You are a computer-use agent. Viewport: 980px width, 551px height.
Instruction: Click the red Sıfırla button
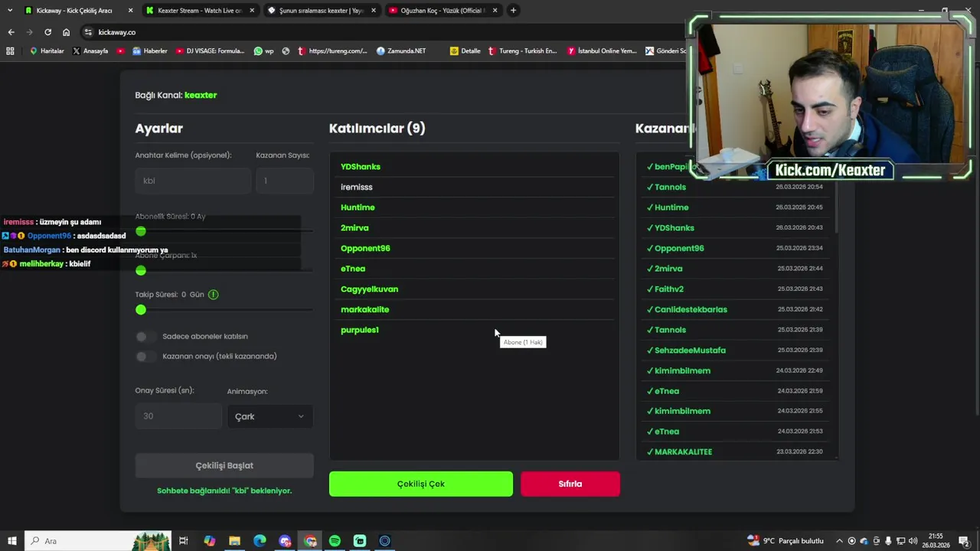click(x=570, y=484)
